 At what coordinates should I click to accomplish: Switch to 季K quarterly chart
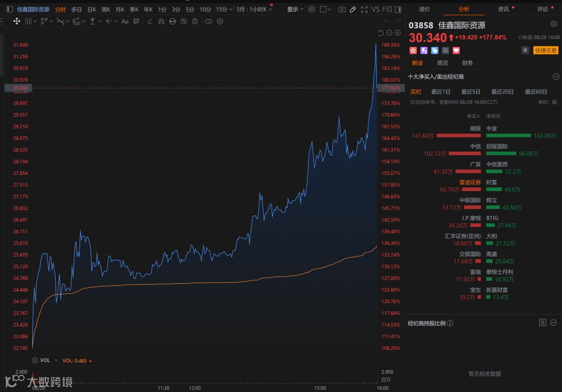[134, 9]
